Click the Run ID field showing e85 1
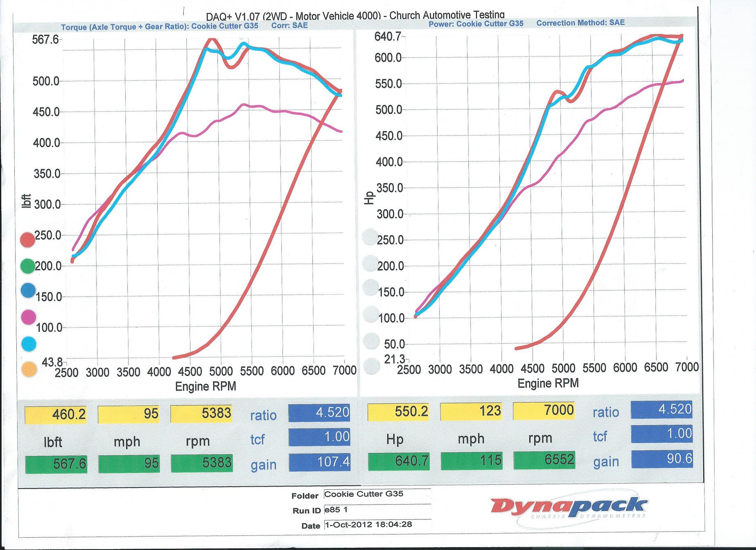Image resolution: width=756 pixels, height=550 pixels. tap(377, 510)
